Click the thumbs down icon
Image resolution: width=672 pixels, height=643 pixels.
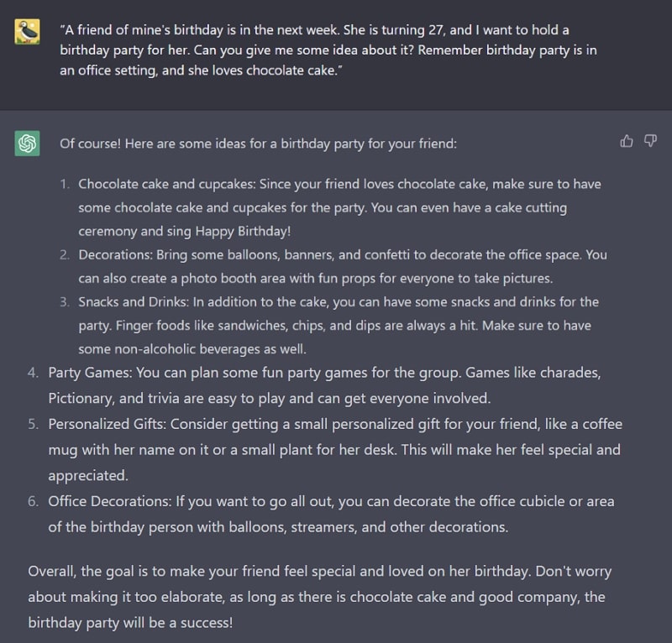click(650, 141)
